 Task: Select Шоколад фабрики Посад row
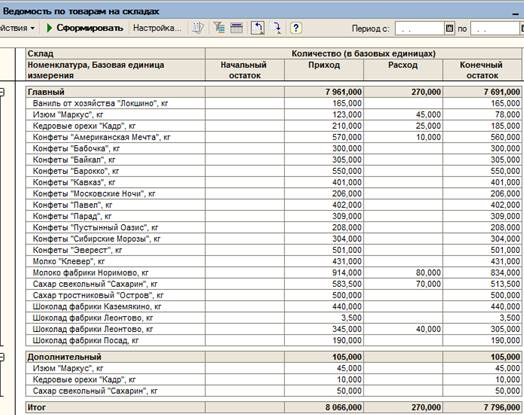coord(273,340)
